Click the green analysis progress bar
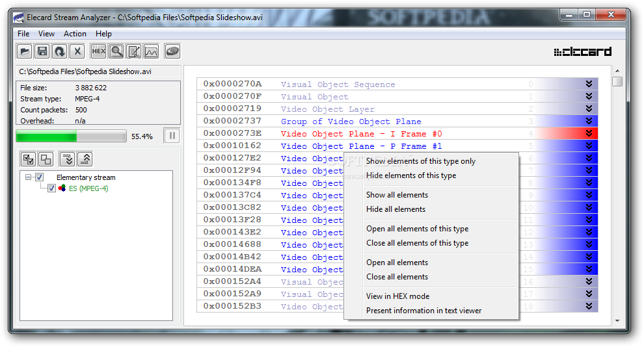Image resolution: width=644 pixels, height=347 pixels. [x=71, y=136]
